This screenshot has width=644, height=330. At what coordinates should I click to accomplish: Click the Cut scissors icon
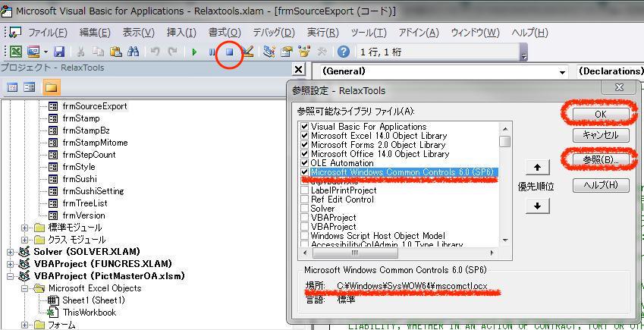81,52
